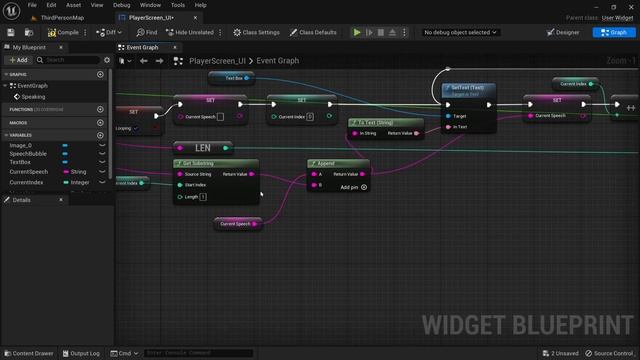Screen dimensions: 640x360
Task: Open the Asset menu
Action: click(x=73, y=5)
